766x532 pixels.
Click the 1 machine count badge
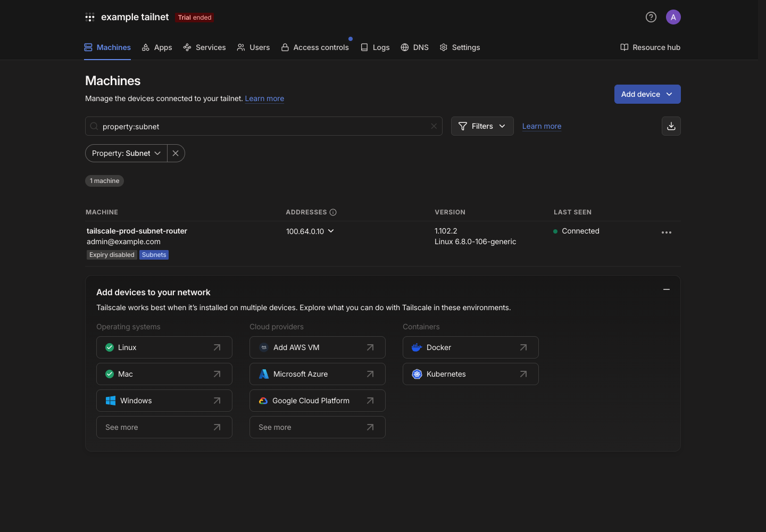pos(104,181)
